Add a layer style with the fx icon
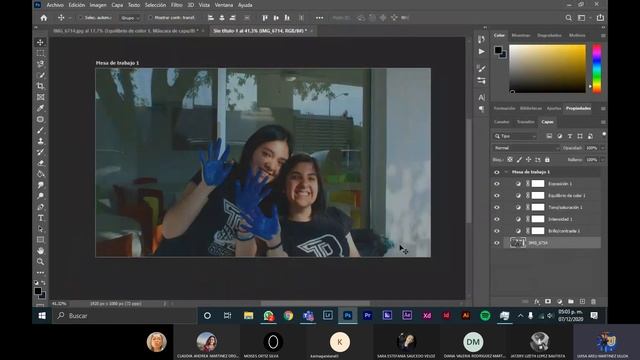Screen dimensions: 640x360 537,302
